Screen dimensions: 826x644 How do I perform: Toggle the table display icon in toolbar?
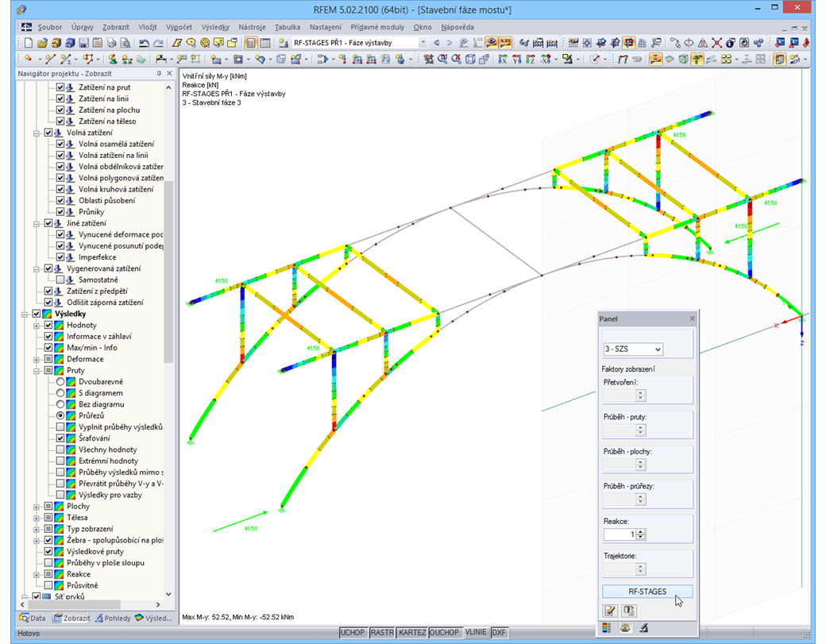(x=265, y=43)
